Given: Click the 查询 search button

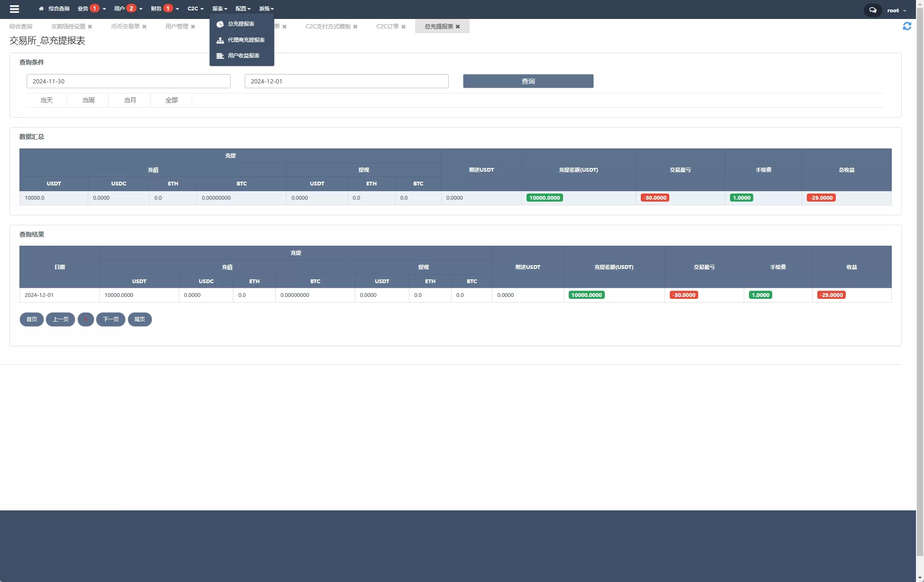Looking at the screenshot, I should [528, 81].
